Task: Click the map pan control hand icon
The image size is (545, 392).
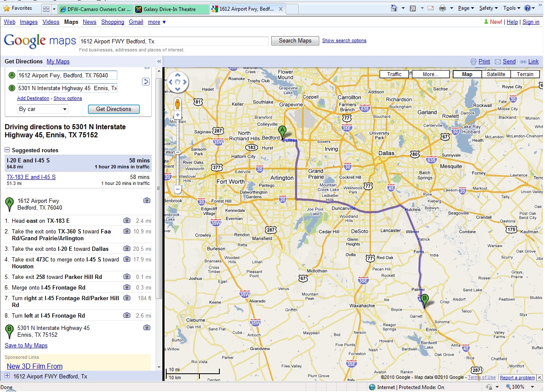Action: [x=178, y=82]
